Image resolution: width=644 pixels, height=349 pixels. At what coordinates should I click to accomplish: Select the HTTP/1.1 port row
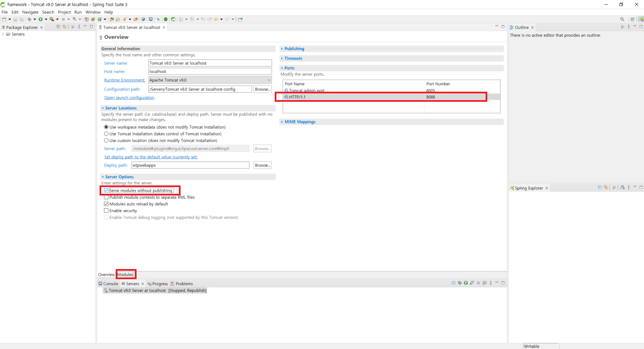pyautogui.click(x=391, y=97)
